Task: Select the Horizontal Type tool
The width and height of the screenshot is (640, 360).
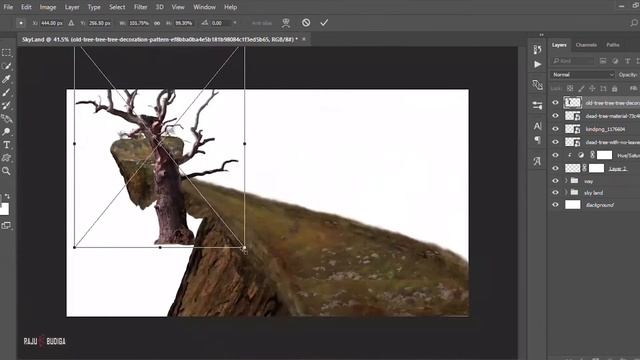Action: pyautogui.click(x=6, y=145)
